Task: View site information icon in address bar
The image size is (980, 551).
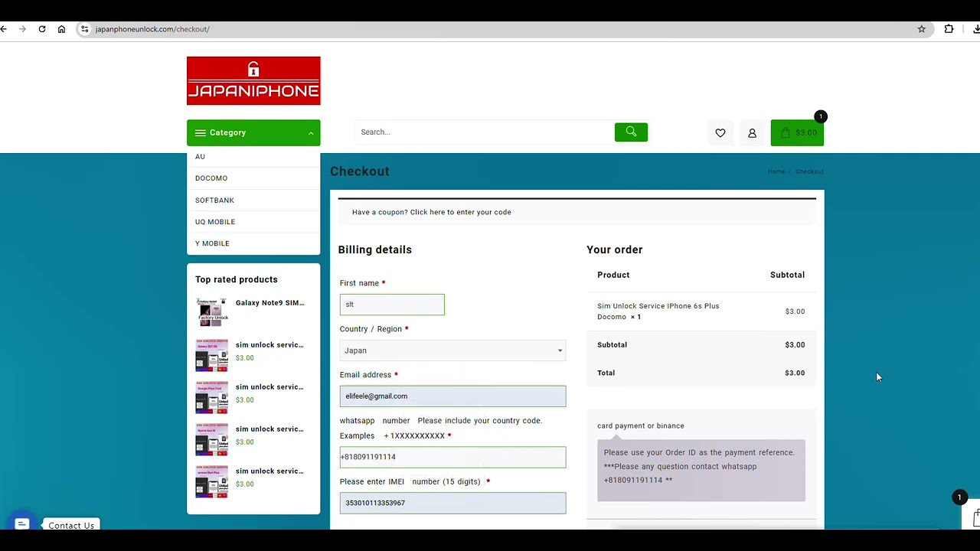Action: point(85,29)
